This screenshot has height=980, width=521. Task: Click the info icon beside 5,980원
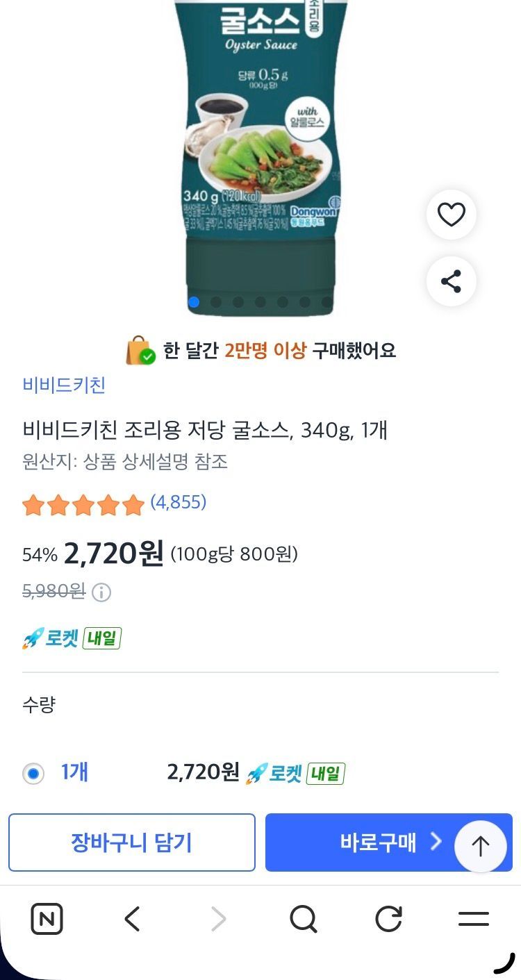pos(101,592)
